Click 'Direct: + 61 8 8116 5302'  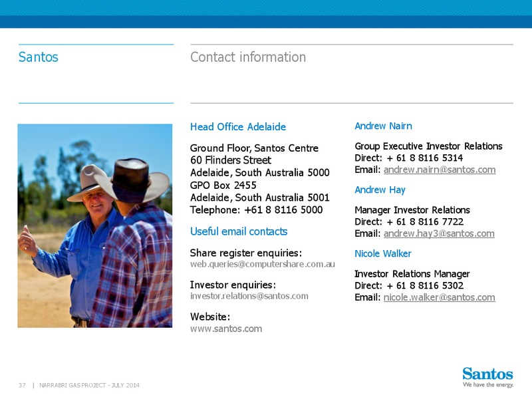(409, 285)
